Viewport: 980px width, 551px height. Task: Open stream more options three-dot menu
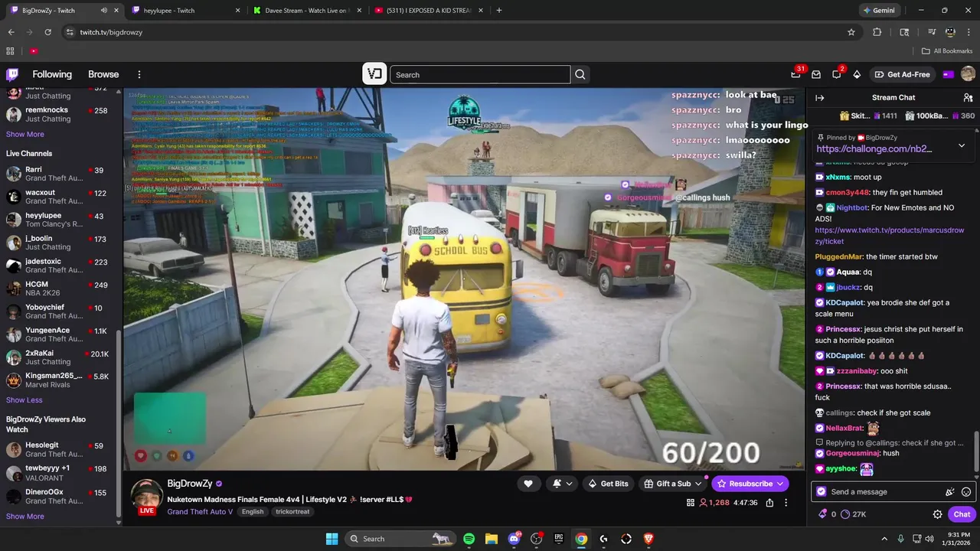click(786, 503)
